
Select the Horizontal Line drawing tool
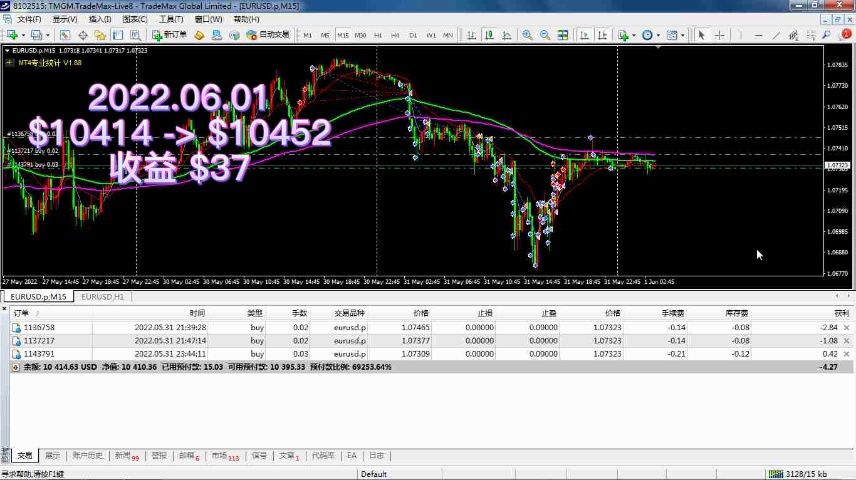pos(758,35)
